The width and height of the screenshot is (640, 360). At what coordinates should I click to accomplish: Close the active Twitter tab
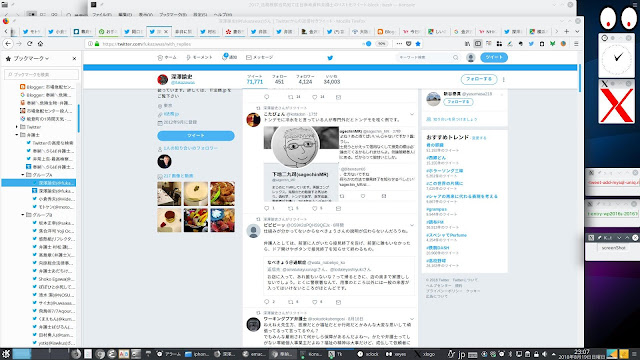tap(166, 31)
